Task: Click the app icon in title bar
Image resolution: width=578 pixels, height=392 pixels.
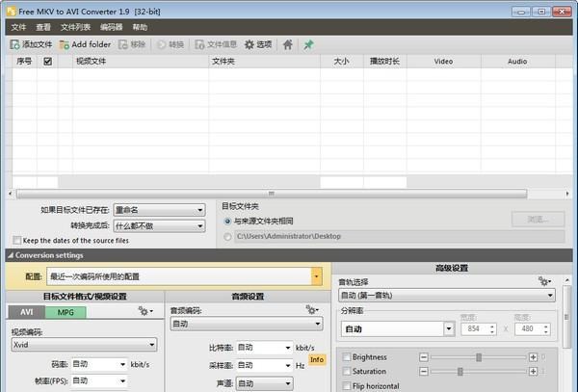Action: (x=12, y=12)
